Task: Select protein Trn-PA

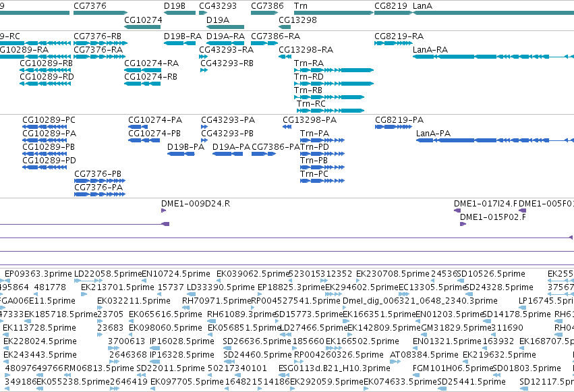Action: tap(315, 134)
